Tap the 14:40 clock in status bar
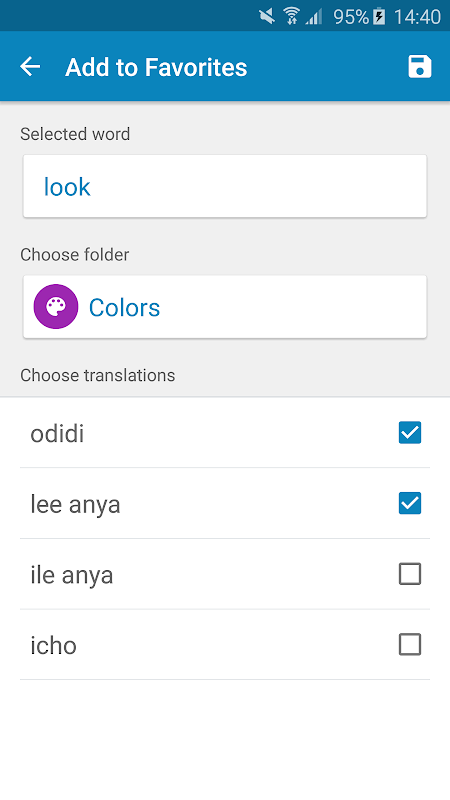 point(417,17)
